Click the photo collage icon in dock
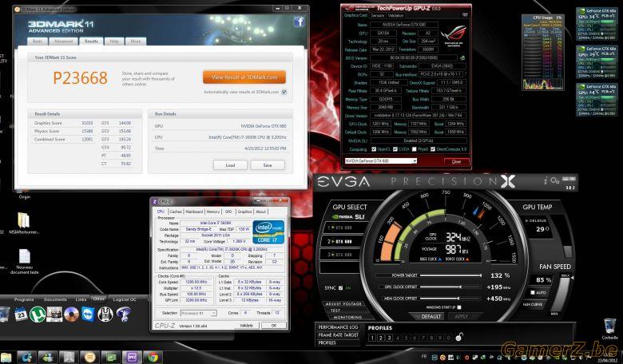This screenshot has height=364, width=623. [x=54, y=315]
